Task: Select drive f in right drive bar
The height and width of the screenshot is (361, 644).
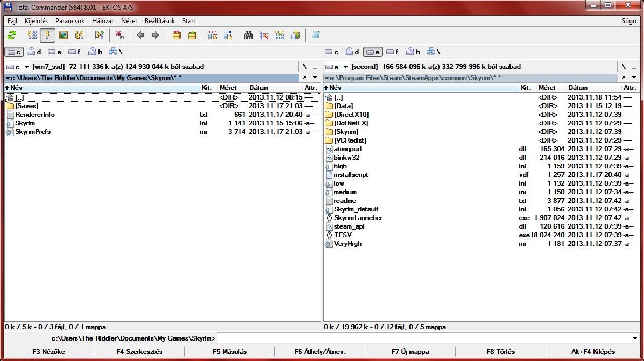Action: click(x=392, y=52)
